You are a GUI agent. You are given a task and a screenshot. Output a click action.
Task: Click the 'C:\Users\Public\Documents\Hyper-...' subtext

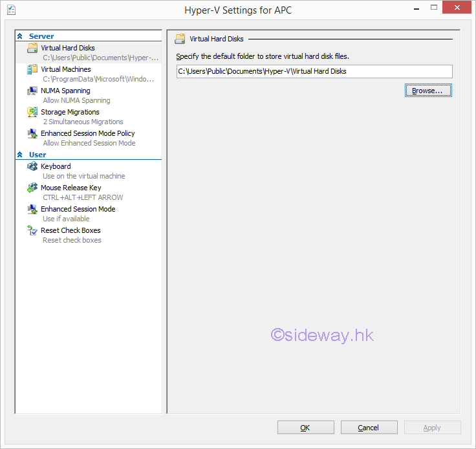(x=100, y=58)
